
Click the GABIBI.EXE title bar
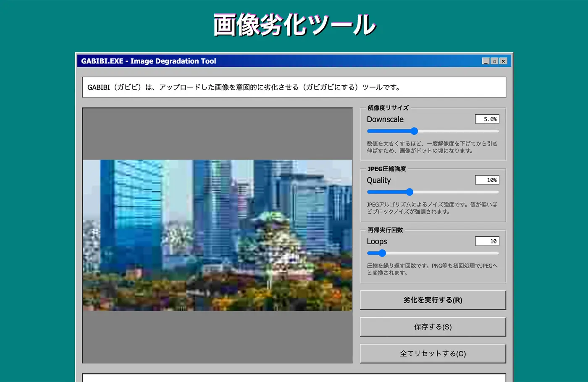coord(252,61)
